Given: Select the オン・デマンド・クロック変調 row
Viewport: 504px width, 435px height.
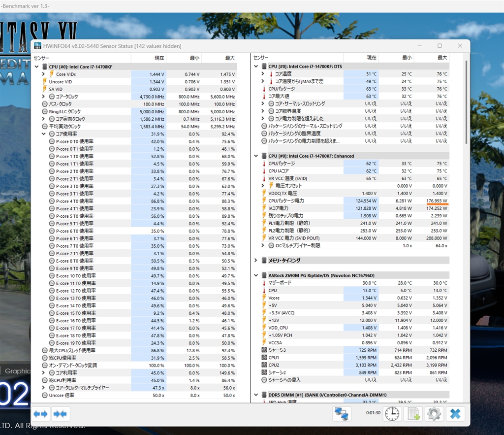Looking at the screenshot, I should 135,366.
